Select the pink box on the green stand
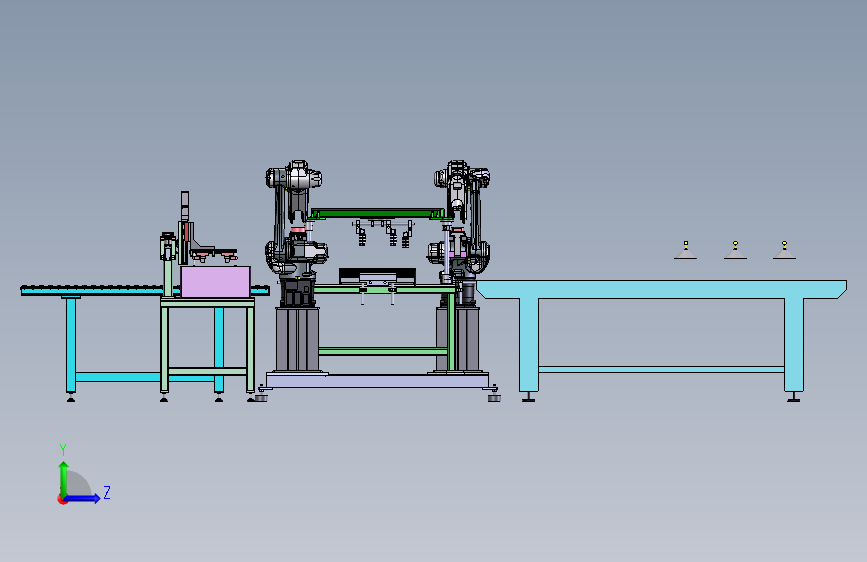Image resolution: width=867 pixels, height=562 pixels. coord(215,282)
